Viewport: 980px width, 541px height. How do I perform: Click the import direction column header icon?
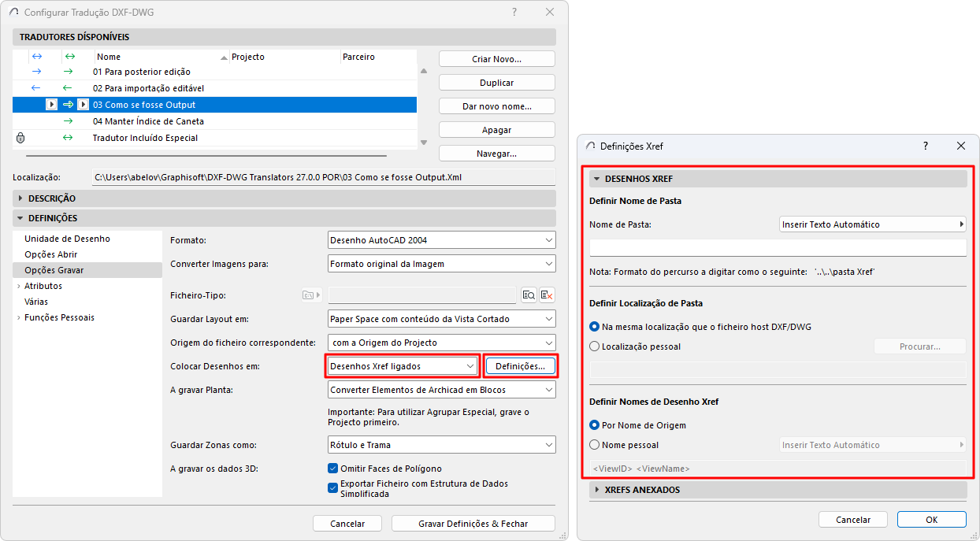35,57
